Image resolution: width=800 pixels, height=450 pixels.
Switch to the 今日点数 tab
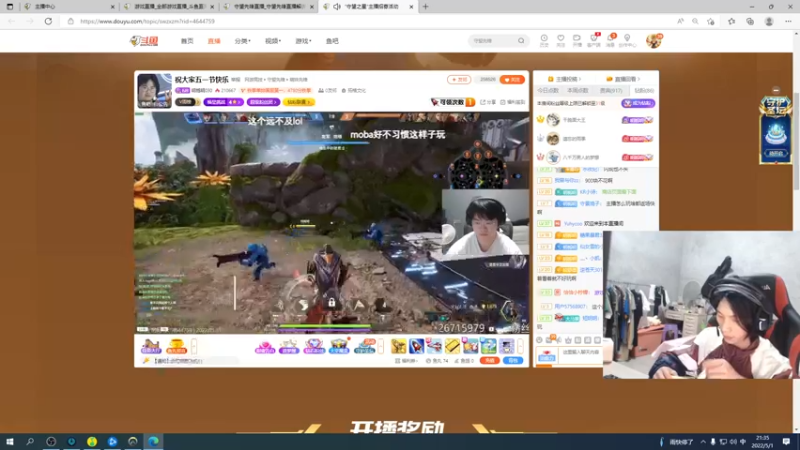[x=547, y=90]
